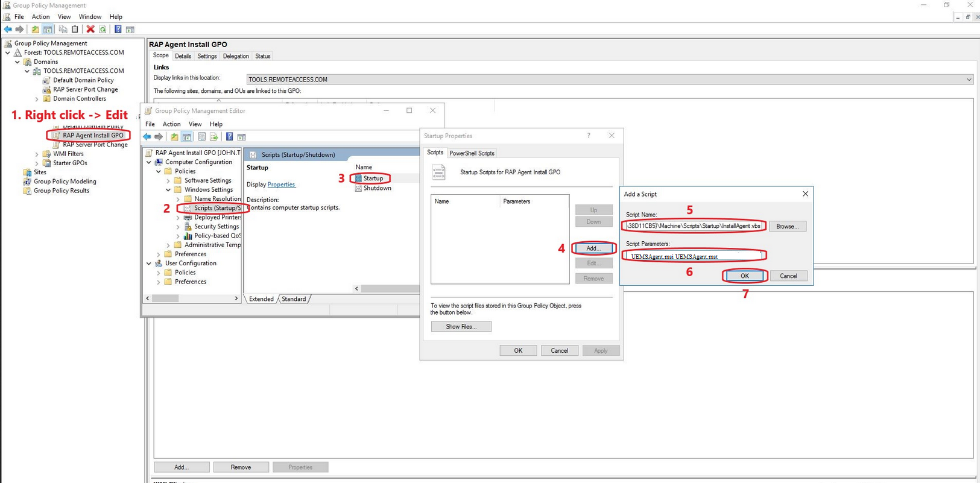Switch to the Settings tab of the GPO
Image resolution: width=980 pixels, height=483 pixels.
(x=207, y=56)
